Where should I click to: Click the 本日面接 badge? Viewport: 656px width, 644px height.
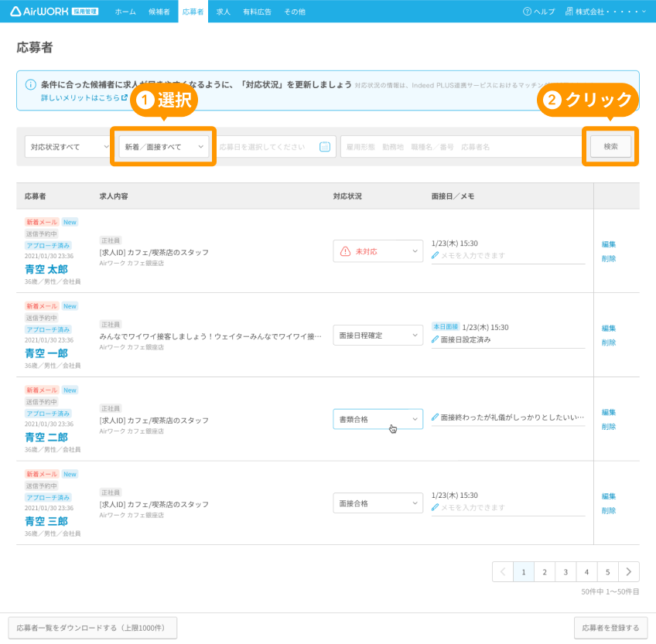pyautogui.click(x=446, y=326)
